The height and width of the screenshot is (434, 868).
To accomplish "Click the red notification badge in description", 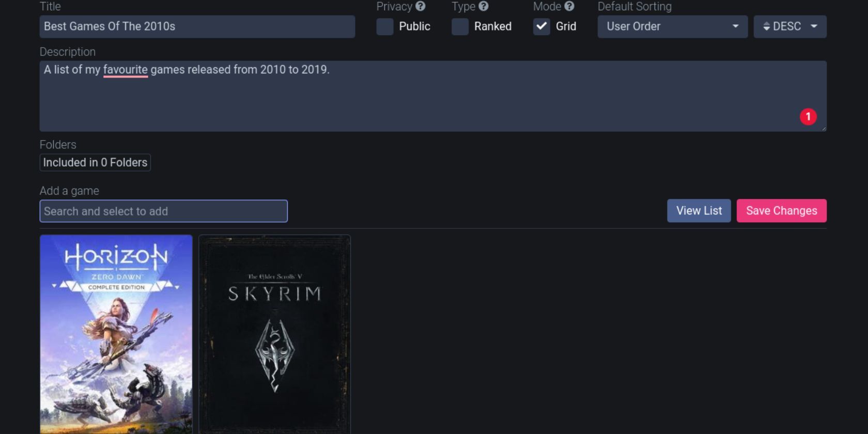I will pos(808,117).
